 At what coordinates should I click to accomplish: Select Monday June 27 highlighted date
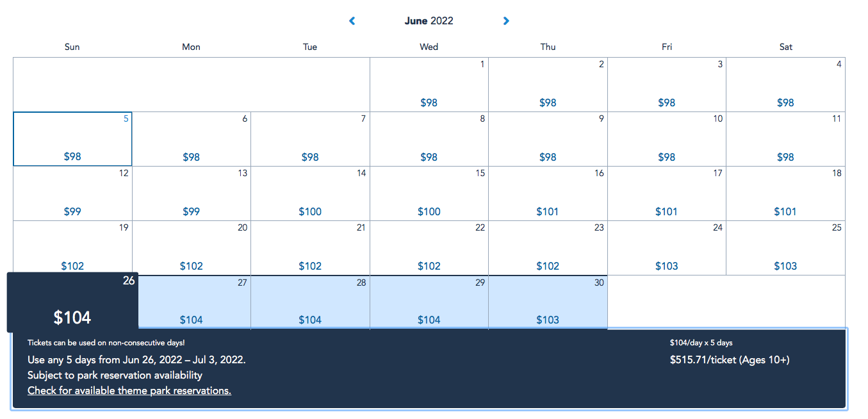(x=192, y=302)
